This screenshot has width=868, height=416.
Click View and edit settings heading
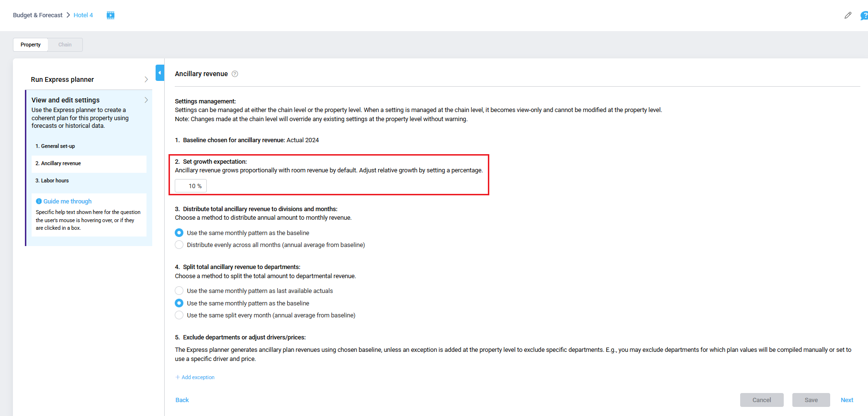(x=66, y=100)
